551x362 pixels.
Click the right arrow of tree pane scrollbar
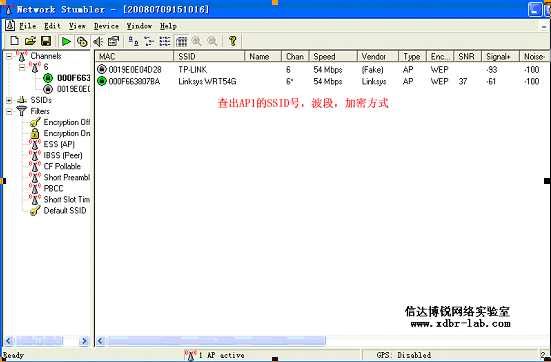84,341
